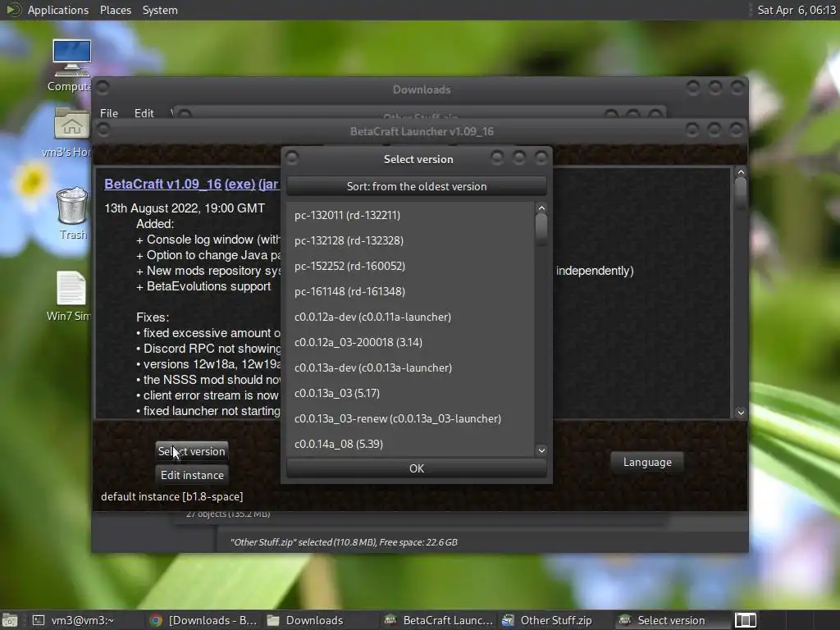Click workspace switcher in bottom panel
Screen dimensions: 840x630
(x=745, y=620)
